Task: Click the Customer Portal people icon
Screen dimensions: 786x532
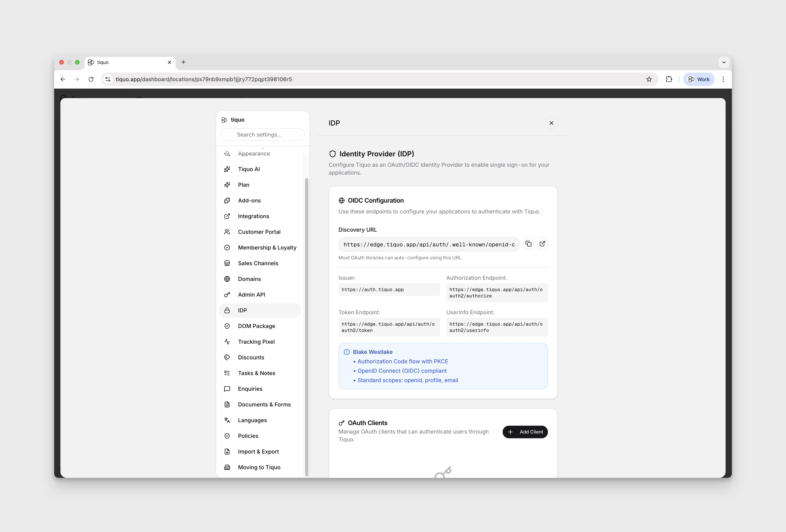Action: [227, 232]
